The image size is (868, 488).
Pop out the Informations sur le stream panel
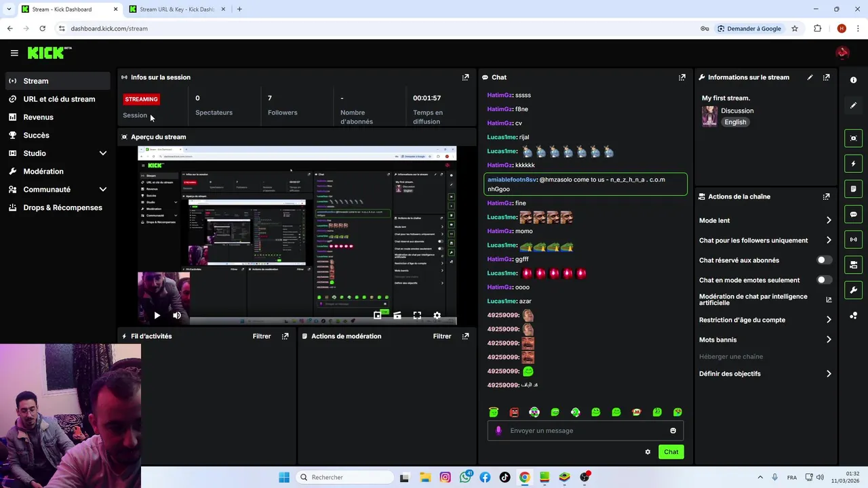coord(826,77)
